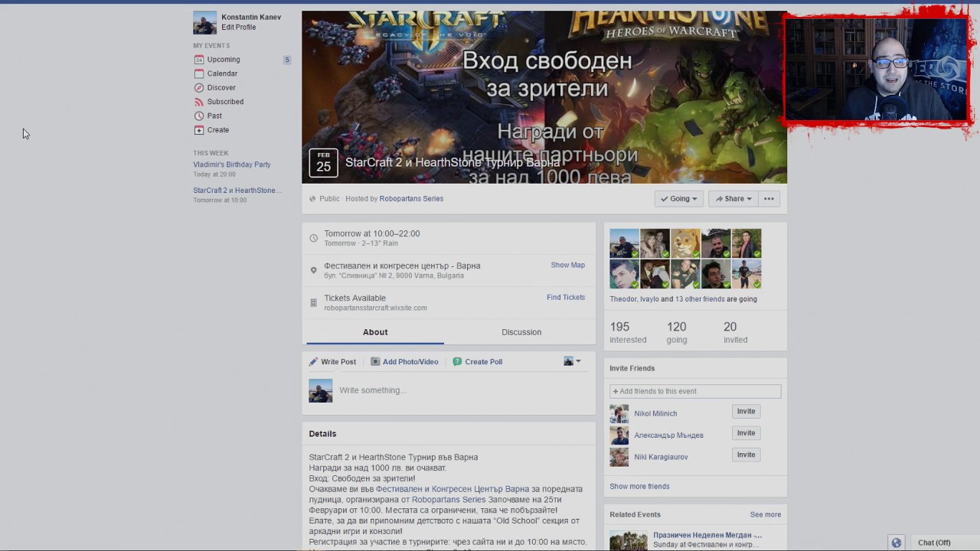Viewport: 980px width, 551px height.
Task: Invite Nikol Milinich to the event
Action: point(746,412)
